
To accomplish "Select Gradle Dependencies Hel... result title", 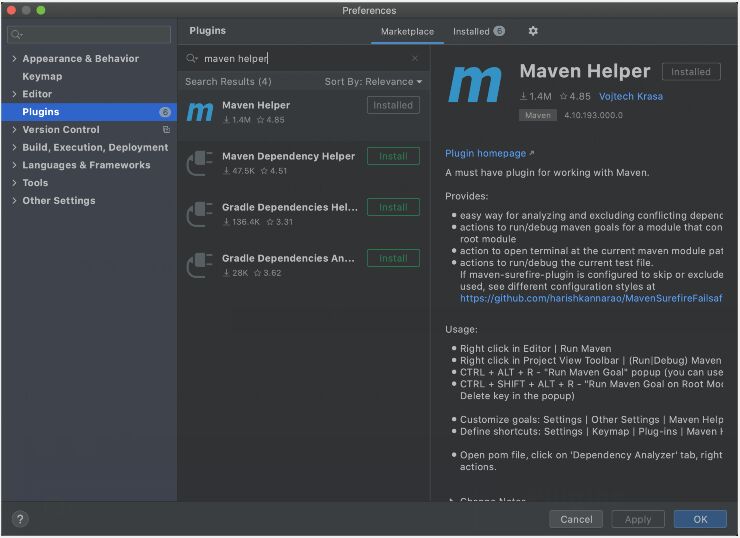I will click(290, 207).
